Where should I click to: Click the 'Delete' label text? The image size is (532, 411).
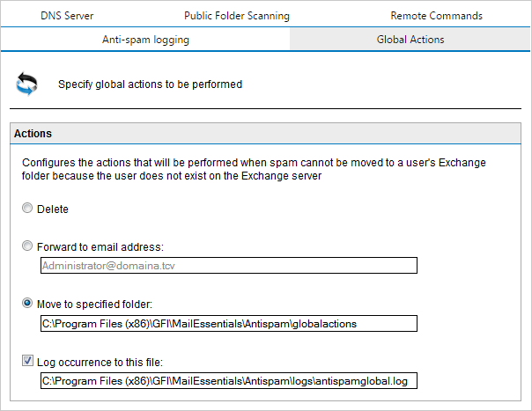click(x=53, y=209)
